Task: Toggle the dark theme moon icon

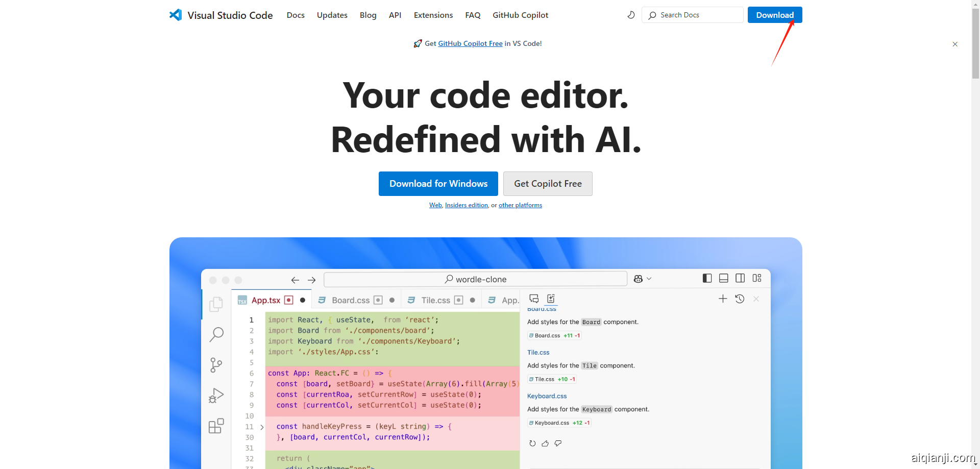Action: pos(631,15)
